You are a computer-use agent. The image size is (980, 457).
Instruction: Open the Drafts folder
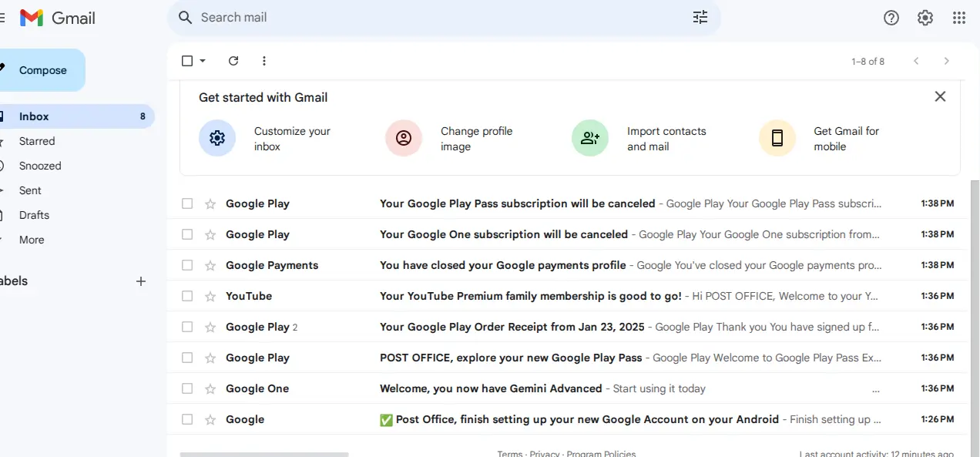34,215
